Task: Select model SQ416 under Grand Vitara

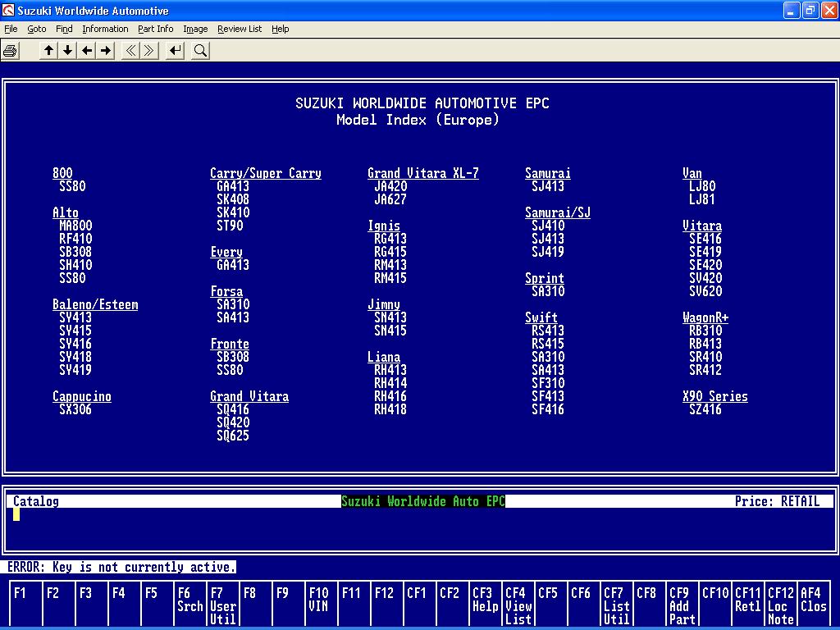Action: (x=233, y=409)
